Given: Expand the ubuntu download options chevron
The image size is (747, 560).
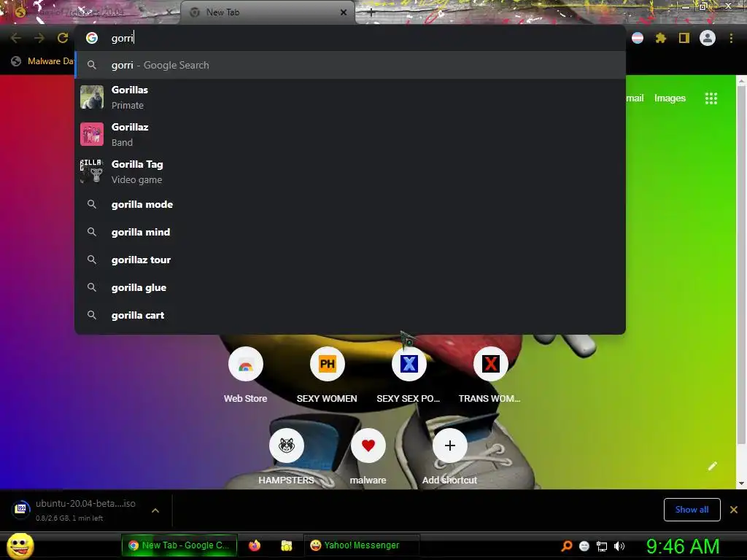Looking at the screenshot, I should pos(155,510).
